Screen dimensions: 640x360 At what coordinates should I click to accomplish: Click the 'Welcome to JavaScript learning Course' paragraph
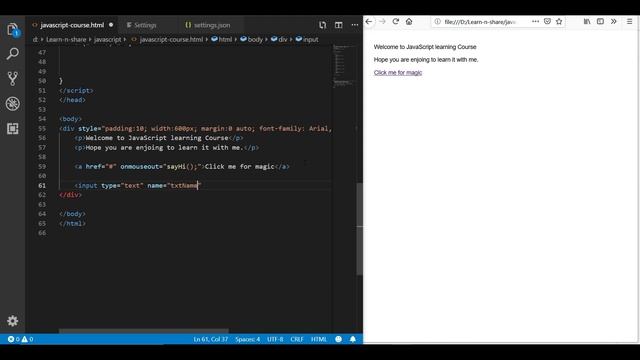pos(425,47)
